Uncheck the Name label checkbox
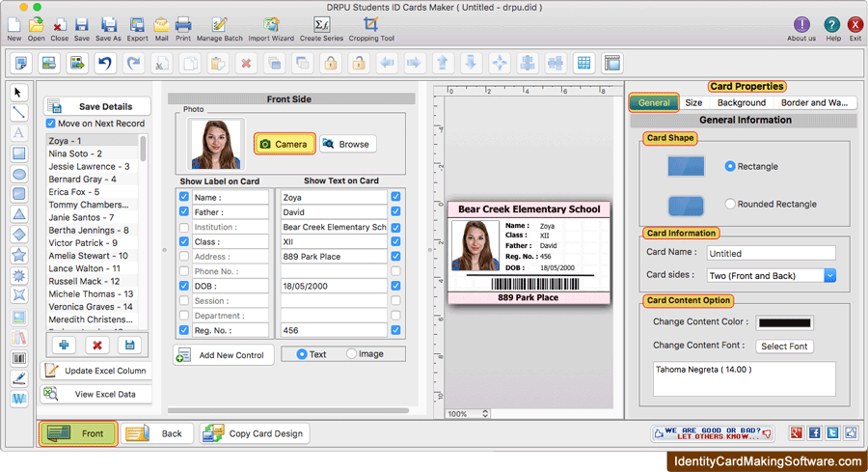 point(184,197)
